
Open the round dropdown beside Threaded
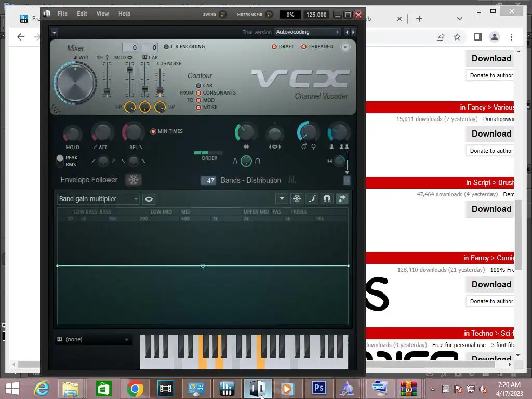tap(345, 47)
